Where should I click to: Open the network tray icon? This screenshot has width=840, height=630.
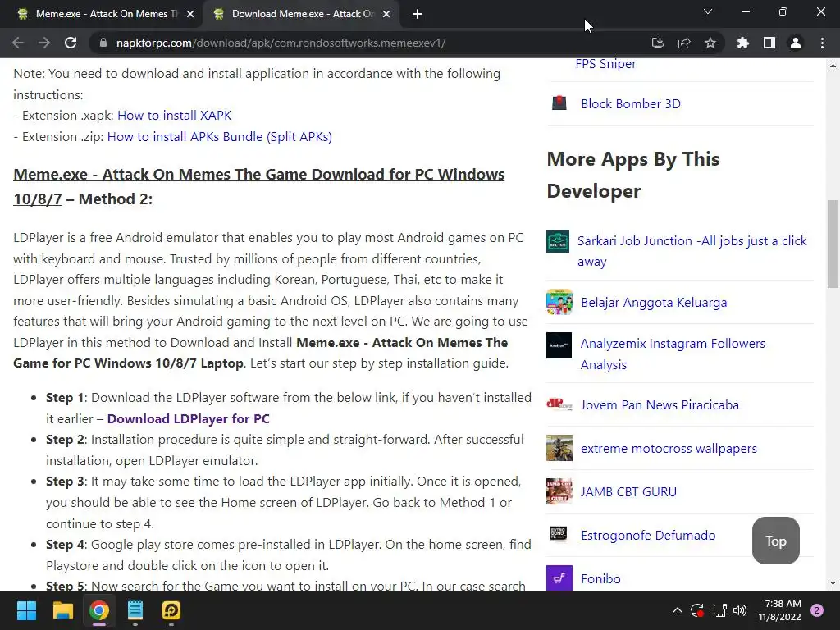click(719, 610)
